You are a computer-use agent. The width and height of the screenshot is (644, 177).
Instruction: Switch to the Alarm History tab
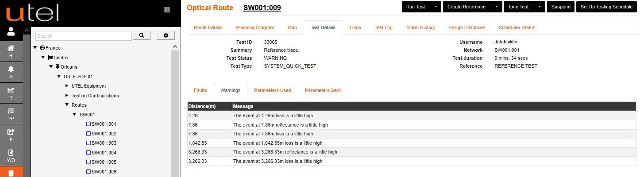click(x=420, y=27)
